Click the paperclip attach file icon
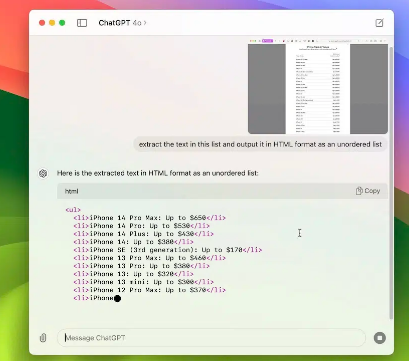The height and width of the screenshot is (361, 409). point(43,338)
